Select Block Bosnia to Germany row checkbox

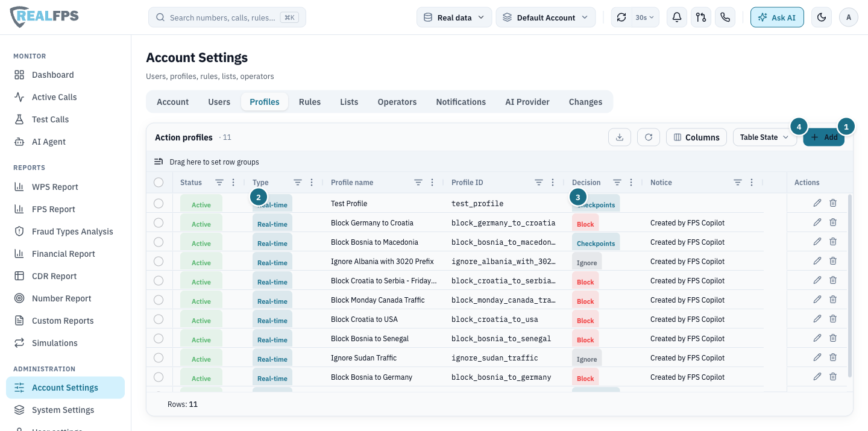pyautogui.click(x=159, y=377)
